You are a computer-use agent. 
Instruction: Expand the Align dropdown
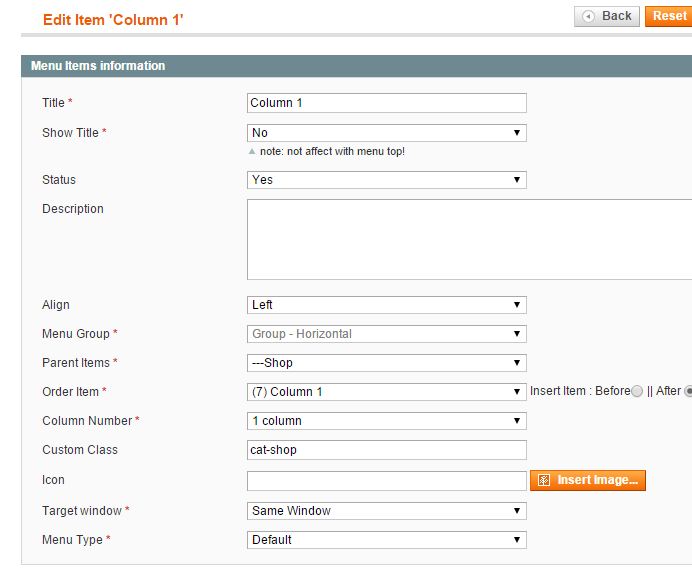pos(387,305)
